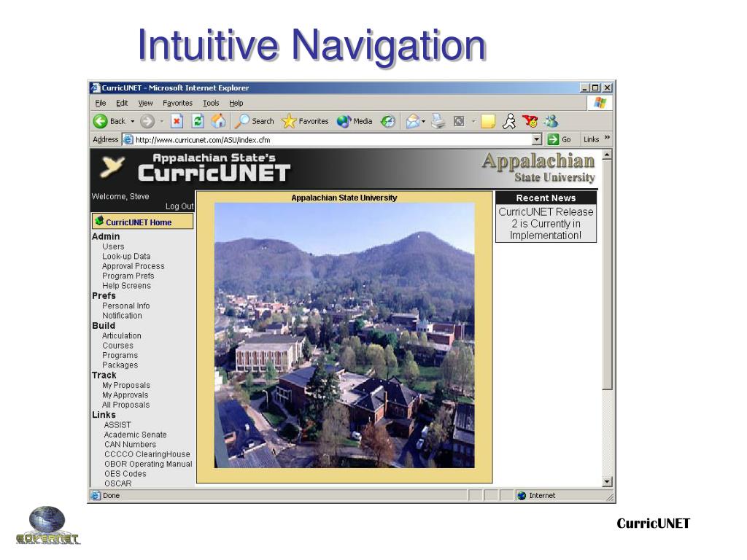
Task: Open Edit button dropdown arrow
Action: [473, 122]
